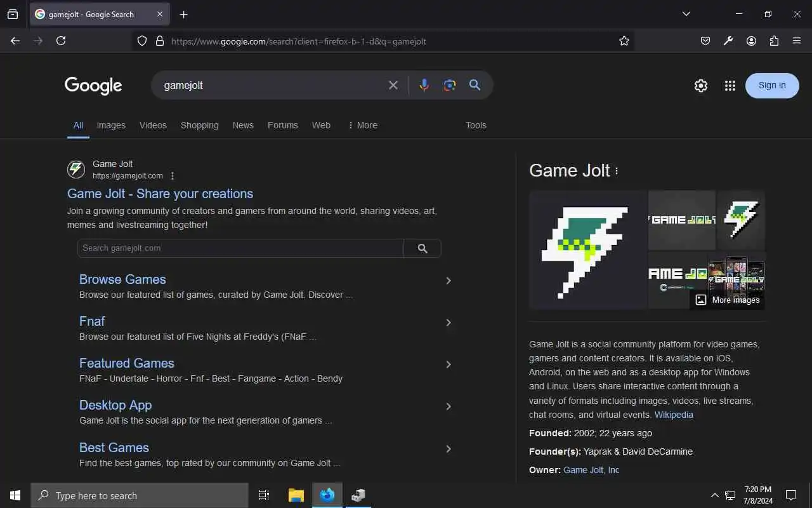Image resolution: width=812 pixels, height=508 pixels.
Task: Open the Wikipedia source link
Action: click(x=674, y=415)
